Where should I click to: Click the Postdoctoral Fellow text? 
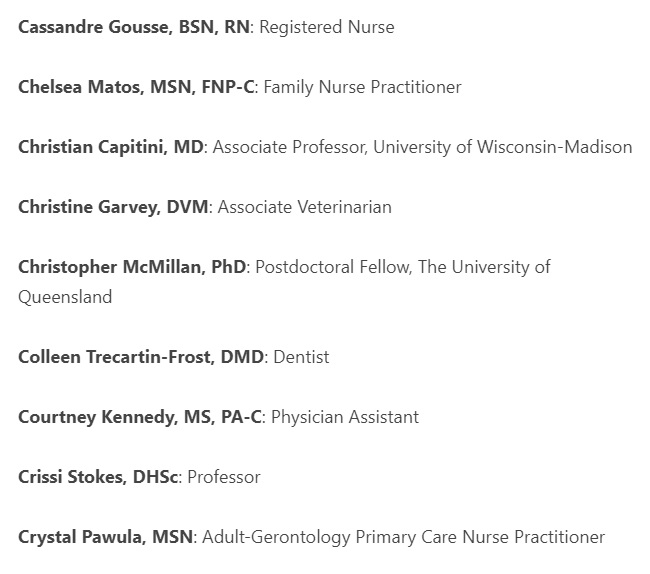pos(332,267)
